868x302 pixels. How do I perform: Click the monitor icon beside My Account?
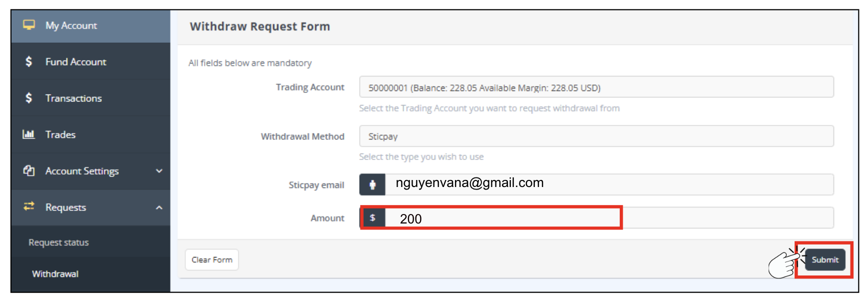click(29, 25)
